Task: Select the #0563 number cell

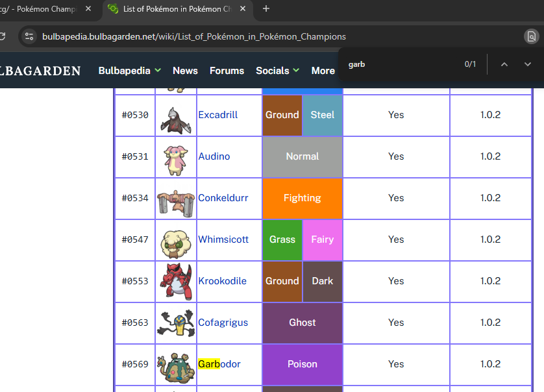Action: (135, 323)
